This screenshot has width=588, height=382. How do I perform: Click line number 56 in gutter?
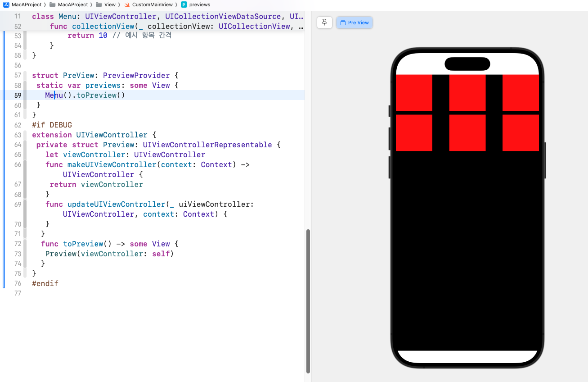[x=18, y=65]
